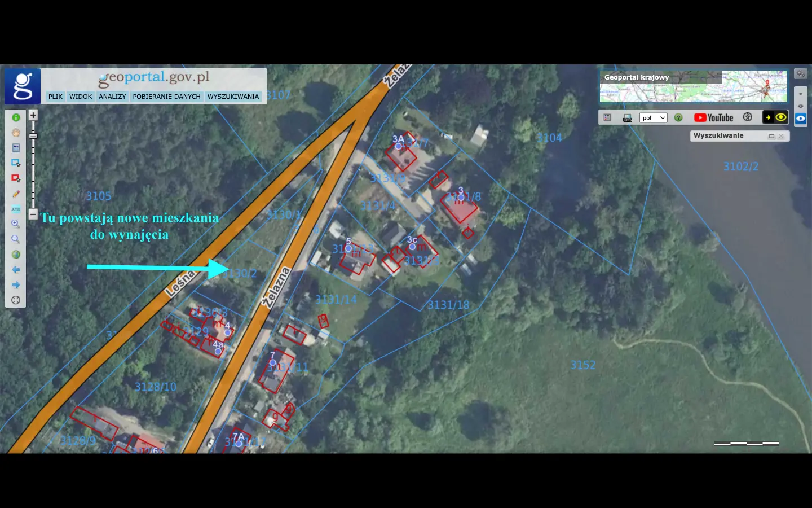The width and height of the screenshot is (812, 508).
Task: Toggle the blue eye visibility button
Action: [x=801, y=119]
